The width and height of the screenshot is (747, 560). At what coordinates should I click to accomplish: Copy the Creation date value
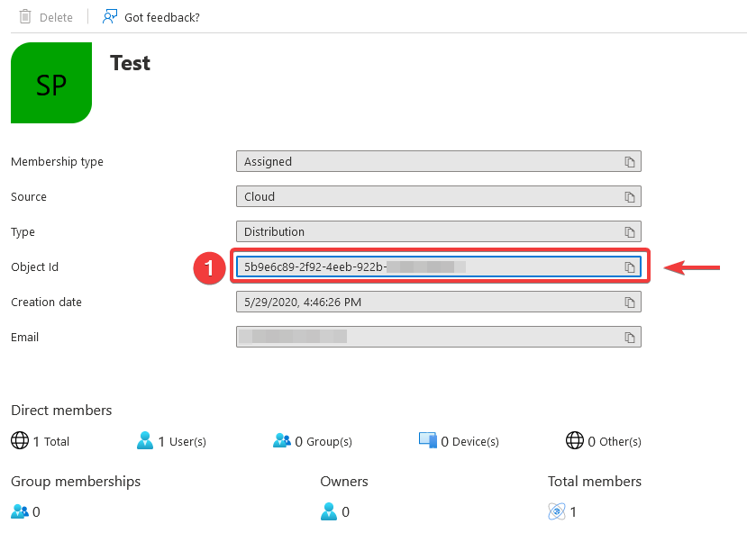pos(630,303)
